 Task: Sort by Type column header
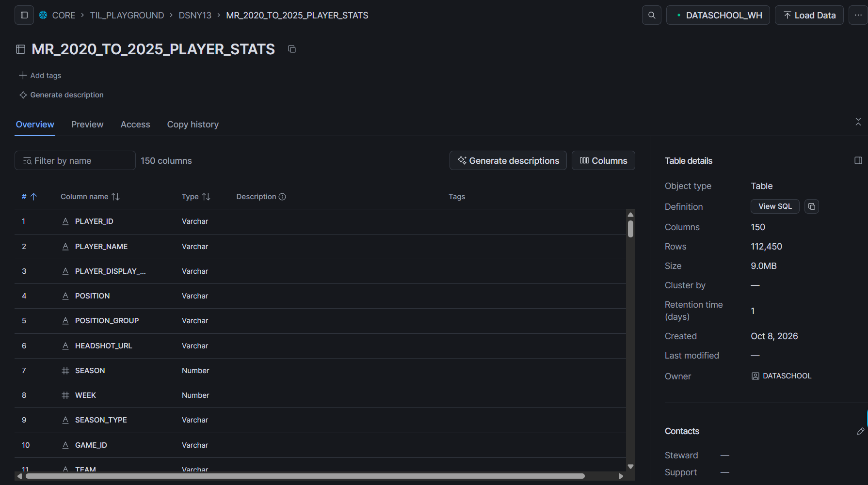[196, 197]
